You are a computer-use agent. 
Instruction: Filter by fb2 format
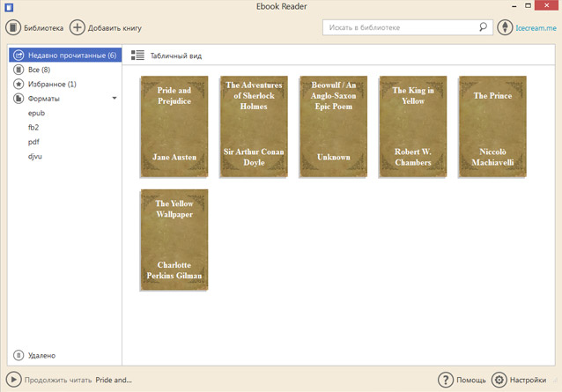(x=33, y=127)
